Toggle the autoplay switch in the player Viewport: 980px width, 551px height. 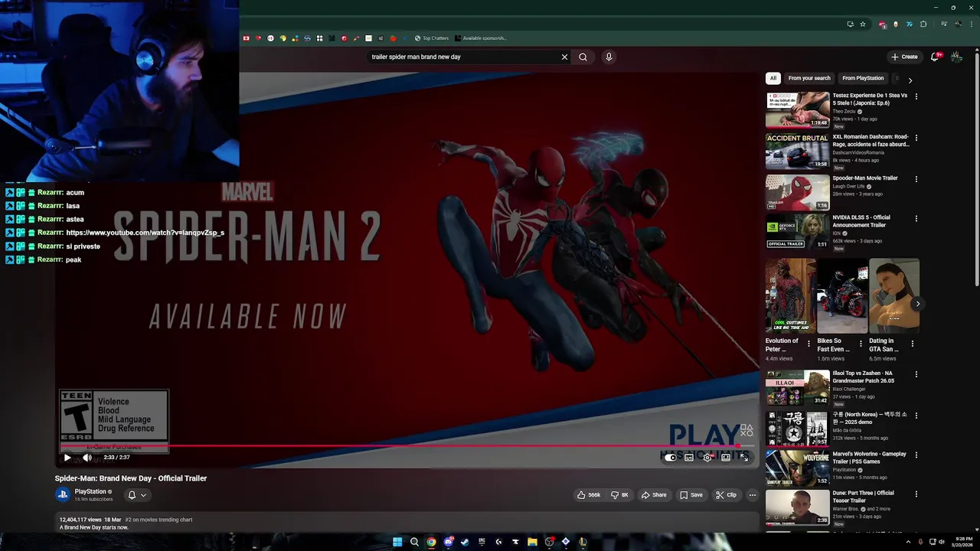click(x=671, y=458)
